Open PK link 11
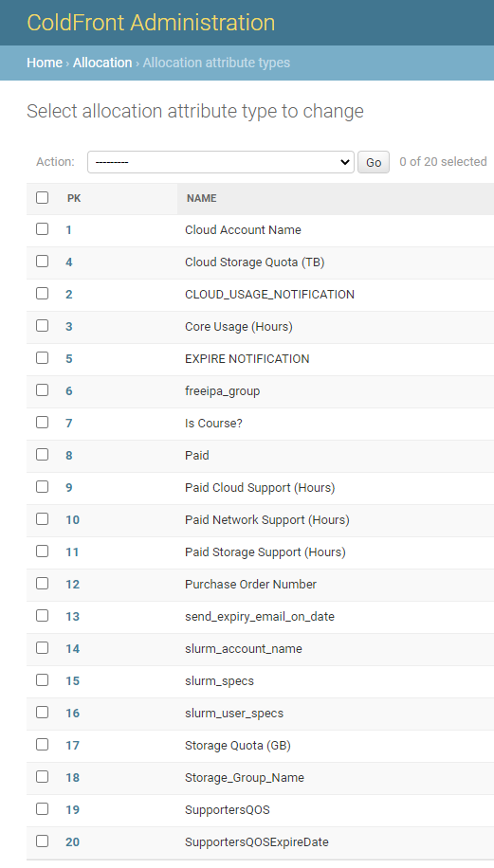Image resolution: width=494 pixels, height=868 pixels. pos(73,552)
